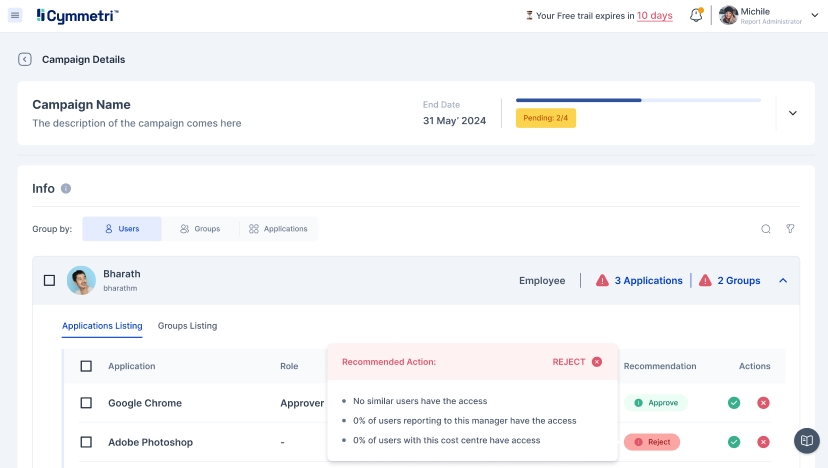Screen dimensions: 828x468
Task: Expand the campaign details chevron
Action: pyautogui.click(x=792, y=113)
